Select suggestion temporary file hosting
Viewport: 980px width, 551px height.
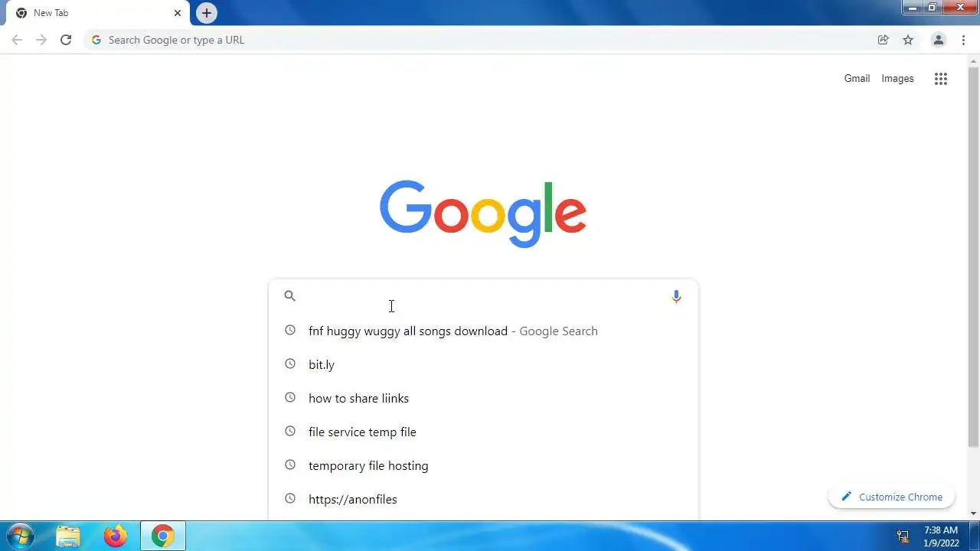coord(483,465)
